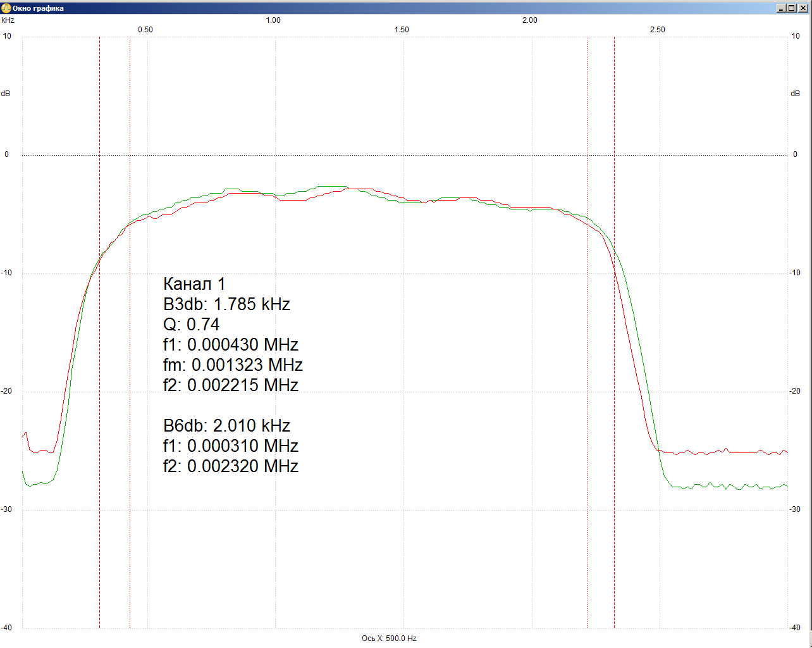Click the graph window title bar icon
The width and height of the screenshot is (812, 648).
click(x=6, y=8)
